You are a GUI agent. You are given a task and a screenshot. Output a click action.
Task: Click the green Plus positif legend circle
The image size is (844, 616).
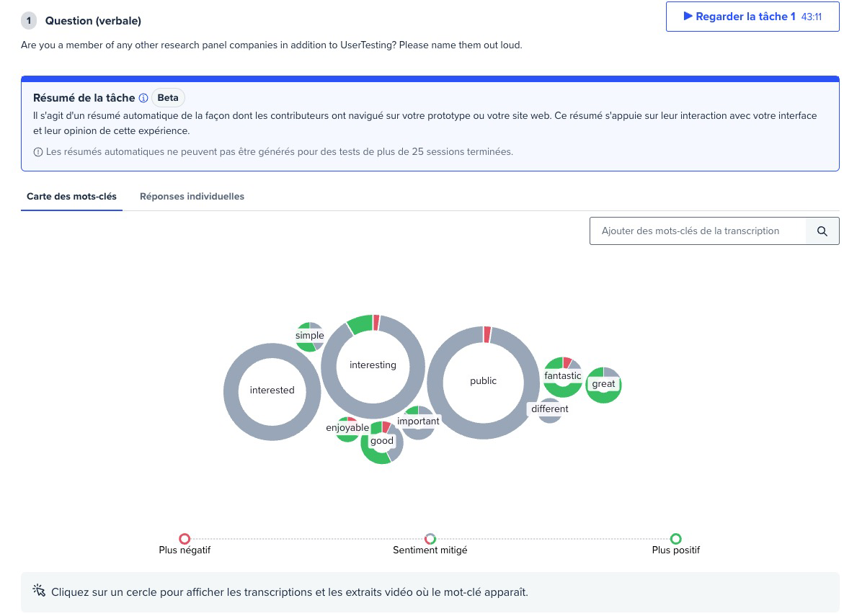[x=675, y=539]
